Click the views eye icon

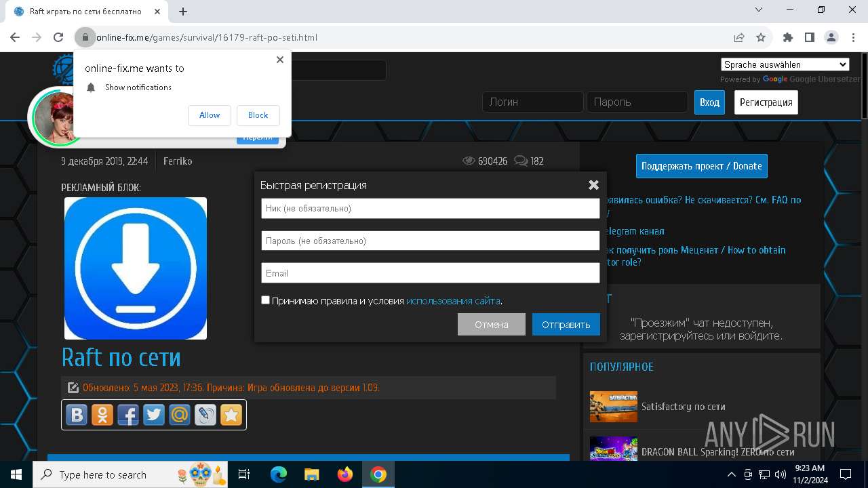point(469,161)
